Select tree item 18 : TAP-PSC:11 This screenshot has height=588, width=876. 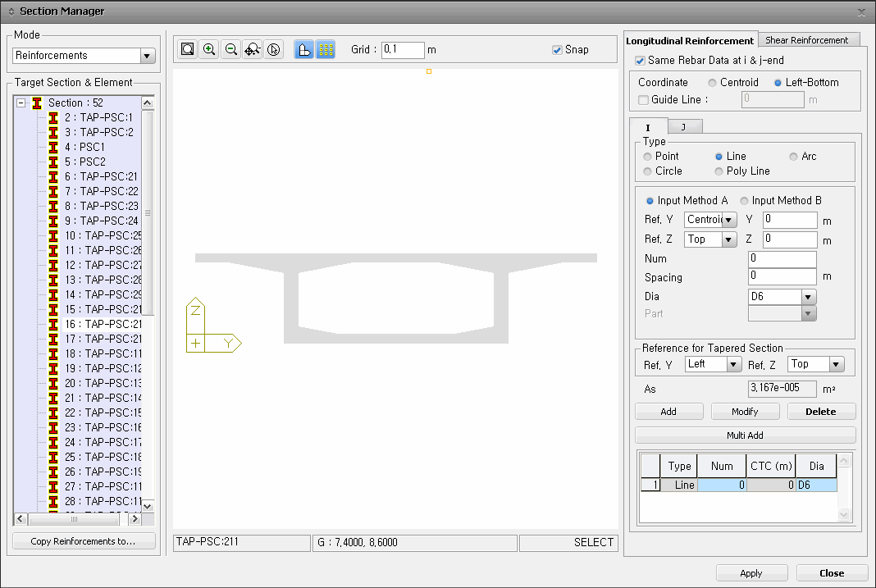click(103, 354)
